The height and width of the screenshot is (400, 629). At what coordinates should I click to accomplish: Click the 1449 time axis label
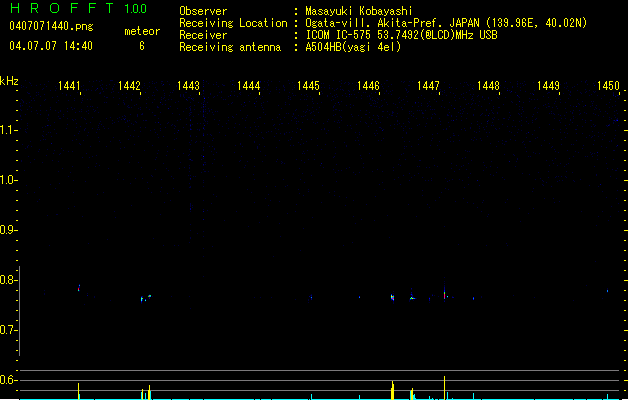548,85
